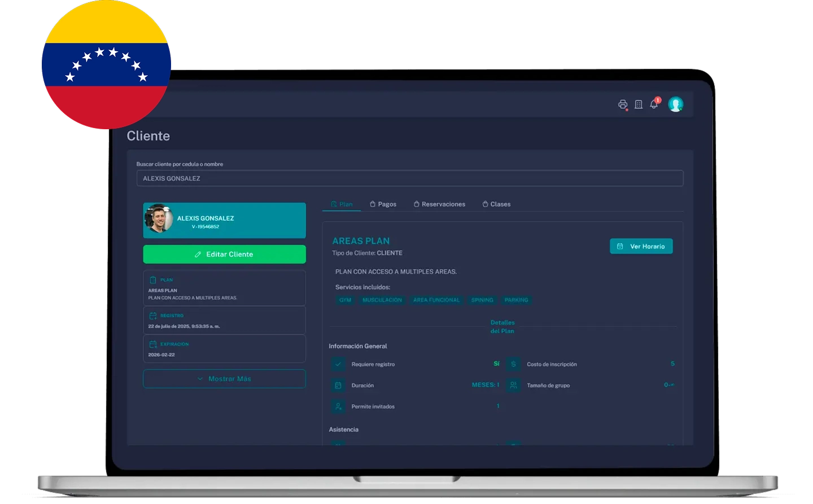Toggle the GYM service tag
The image size is (813, 504).
pyautogui.click(x=345, y=300)
